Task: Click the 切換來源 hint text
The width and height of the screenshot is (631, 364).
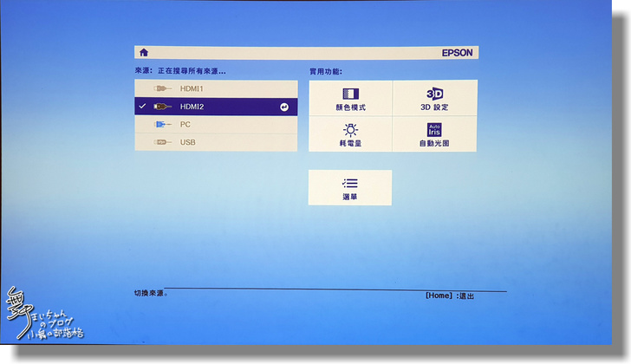Action: click(x=151, y=293)
